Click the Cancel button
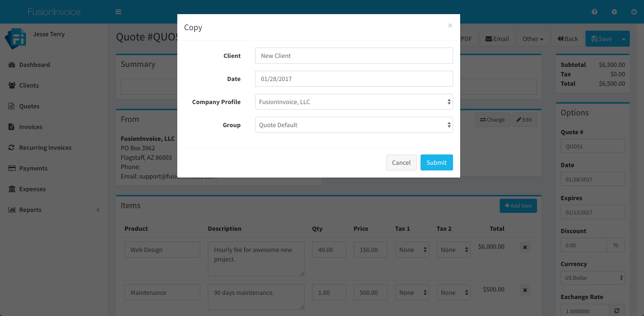The width and height of the screenshot is (644, 316). [x=401, y=162]
